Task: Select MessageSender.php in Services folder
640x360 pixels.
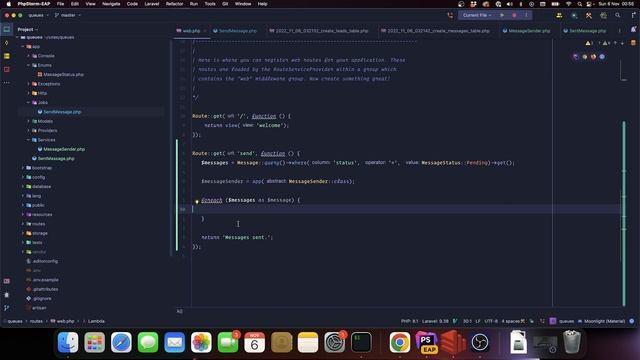Action: click(64, 149)
